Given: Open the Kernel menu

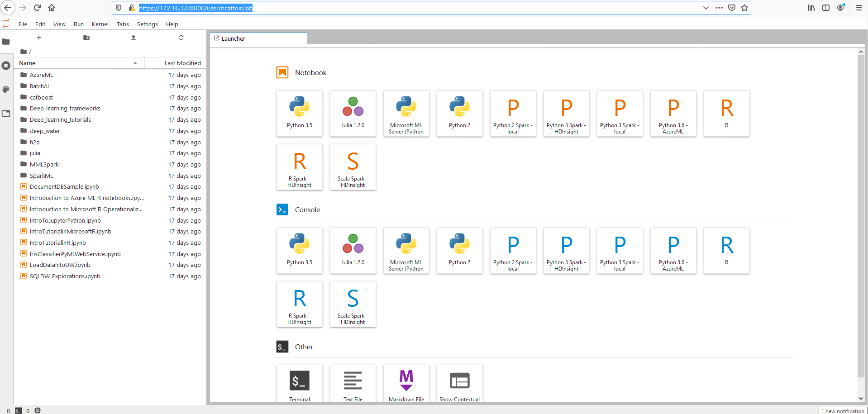Looking at the screenshot, I should point(100,24).
